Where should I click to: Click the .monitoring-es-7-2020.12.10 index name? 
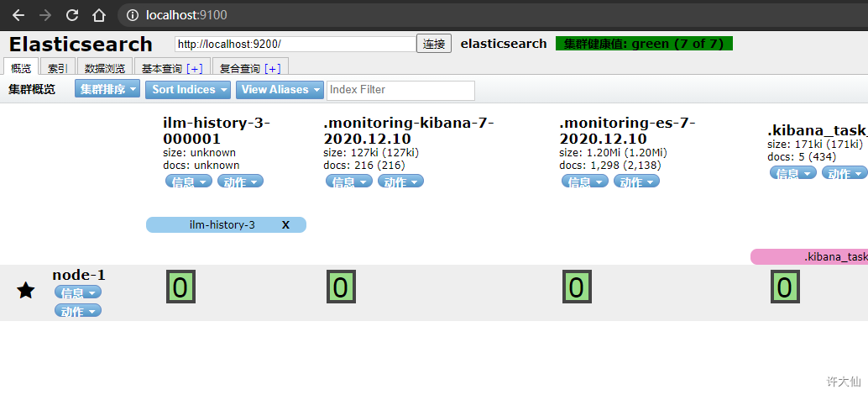tap(627, 130)
